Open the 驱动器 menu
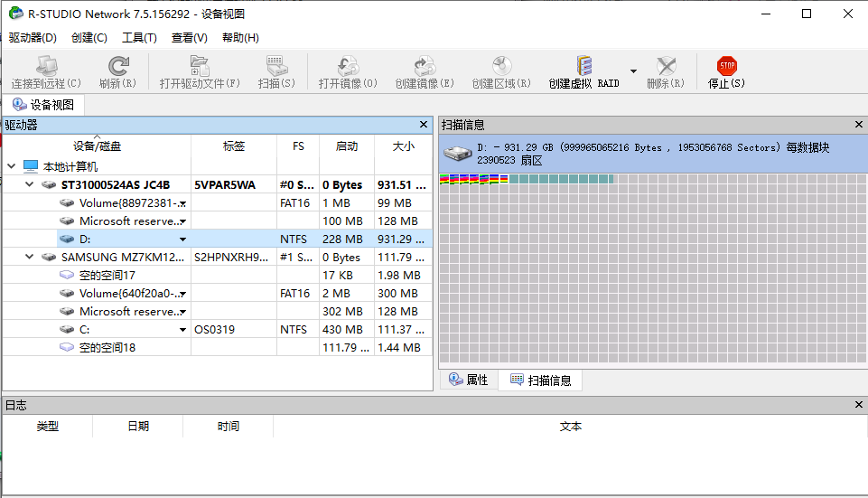Viewport: 868px width, 498px height. click(x=33, y=38)
